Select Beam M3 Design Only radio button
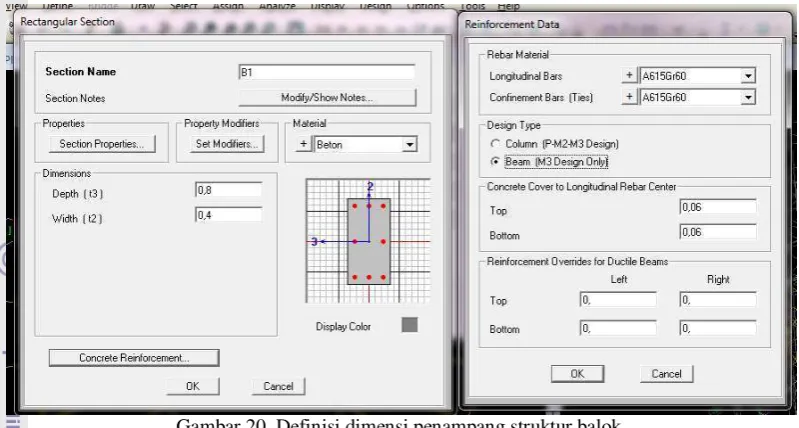This screenshot has height=428, width=799. click(x=495, y=162)
